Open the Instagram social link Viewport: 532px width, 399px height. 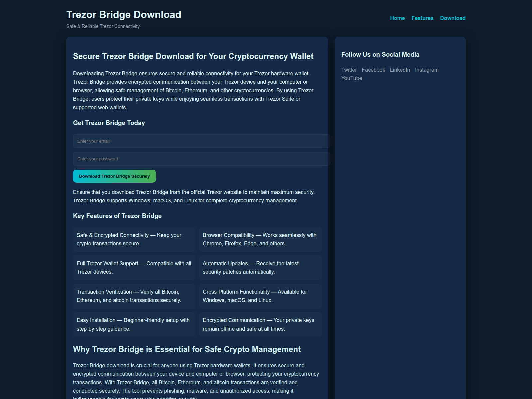click(x=426, y=70)
